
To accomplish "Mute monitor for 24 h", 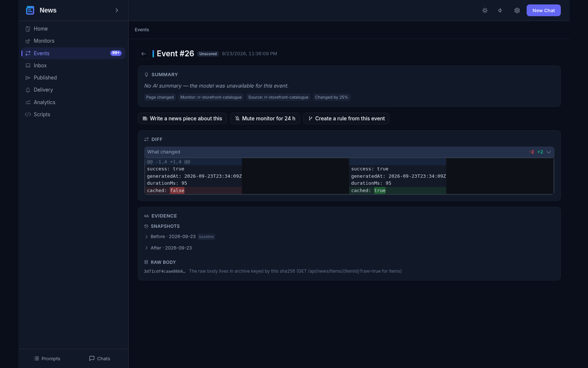I will click(x=265, y=118).
